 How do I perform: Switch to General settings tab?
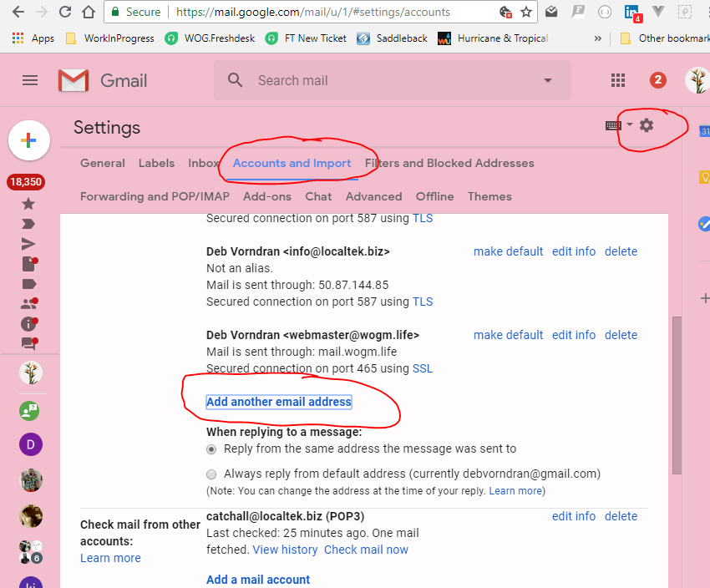point(103,163)
